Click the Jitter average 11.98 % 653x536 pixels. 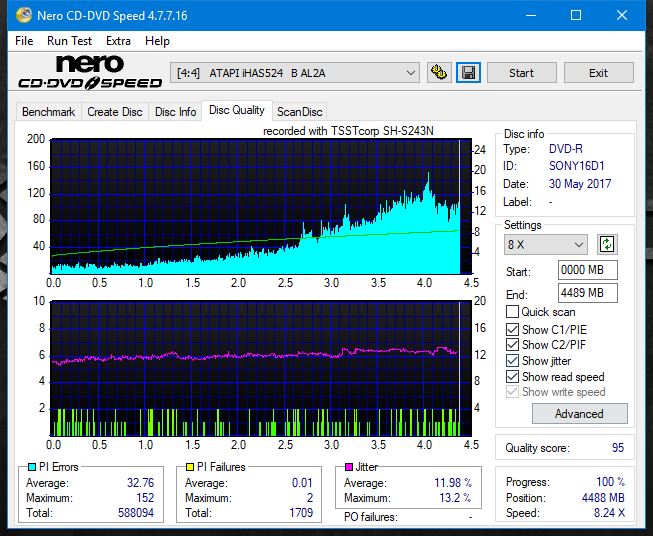453,483
